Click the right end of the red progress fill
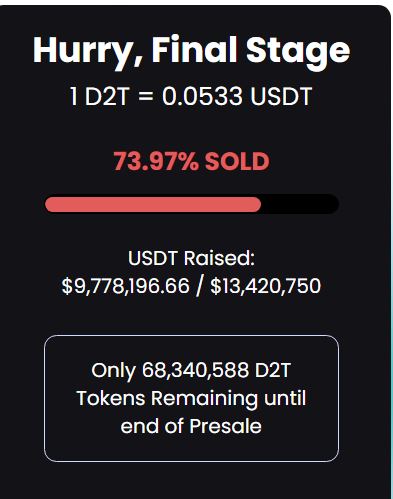Screen dimensions: 393x499 click(257, 204)
